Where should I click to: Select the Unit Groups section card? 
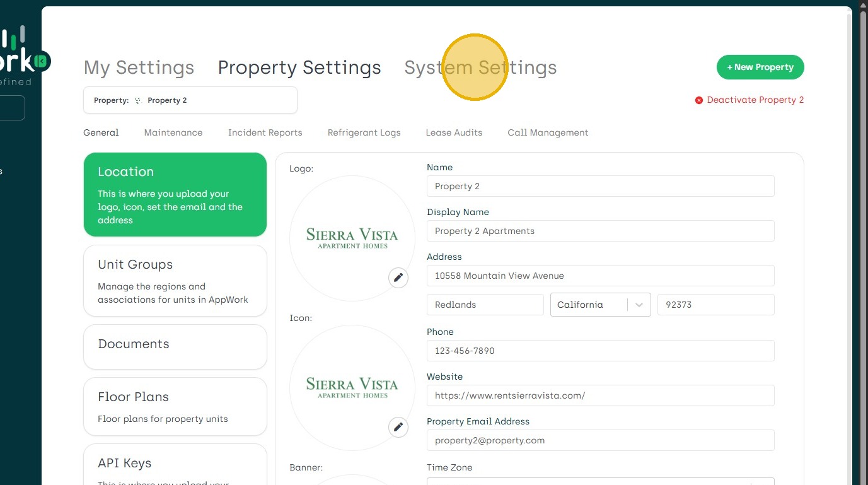tap(175, 281)
